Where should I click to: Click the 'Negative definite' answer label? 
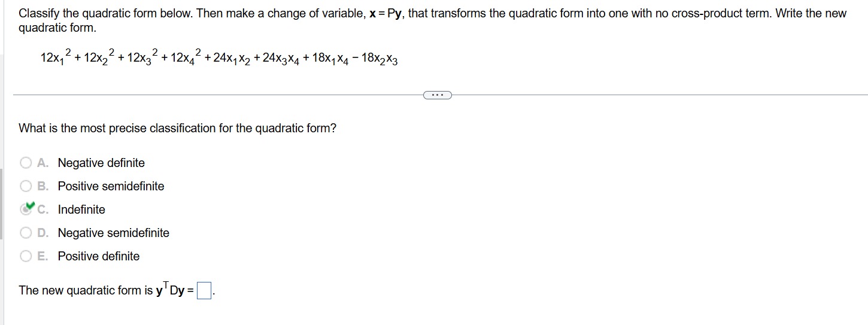tap(101, 163)
